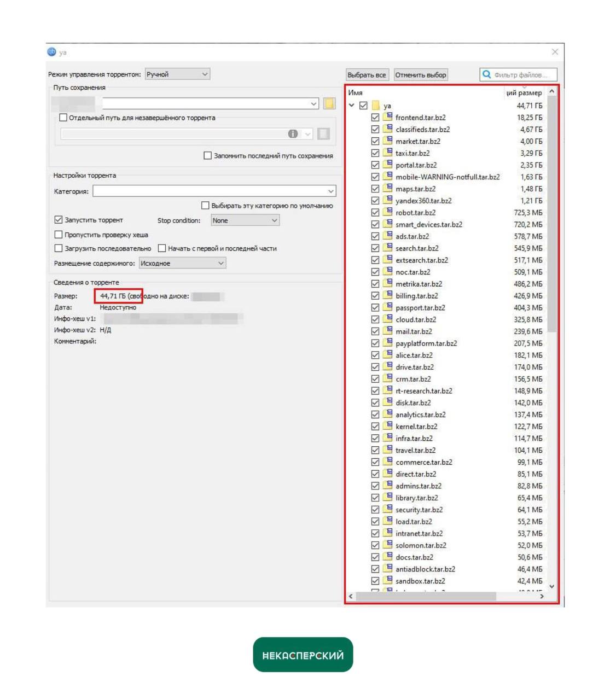This screenshot has height=700, width=610.
Task: Open the 'Размещение содержимого' dropdown
Action: pyautogui.click(x=182, y=263)
